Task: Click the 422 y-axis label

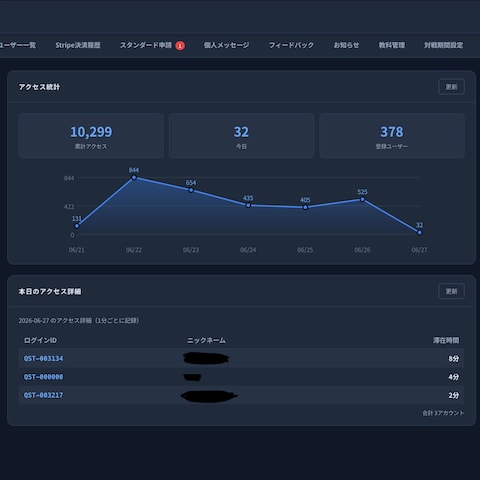Action: (x=69, y=207)
